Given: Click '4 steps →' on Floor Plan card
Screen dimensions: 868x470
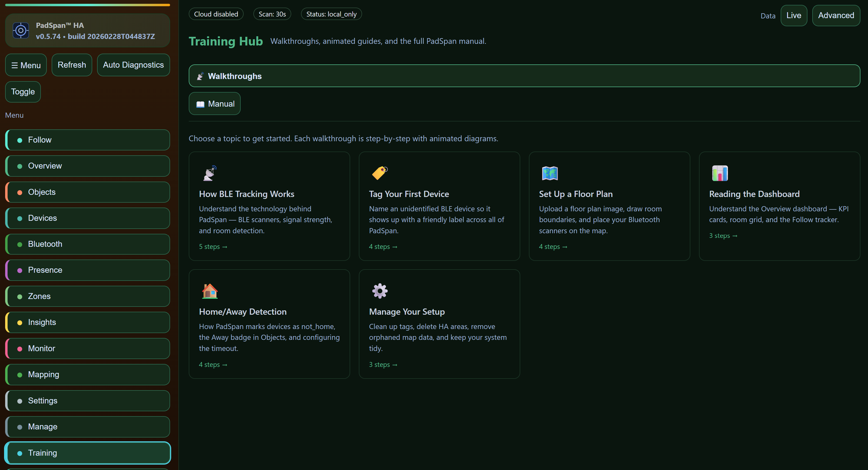Looking at the screenshot, I should tap(553, 247).
